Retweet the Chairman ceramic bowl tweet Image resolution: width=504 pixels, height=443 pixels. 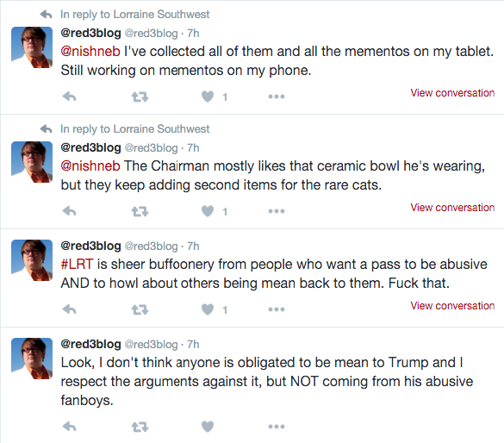pyautogui.click(x=140, y=211)
